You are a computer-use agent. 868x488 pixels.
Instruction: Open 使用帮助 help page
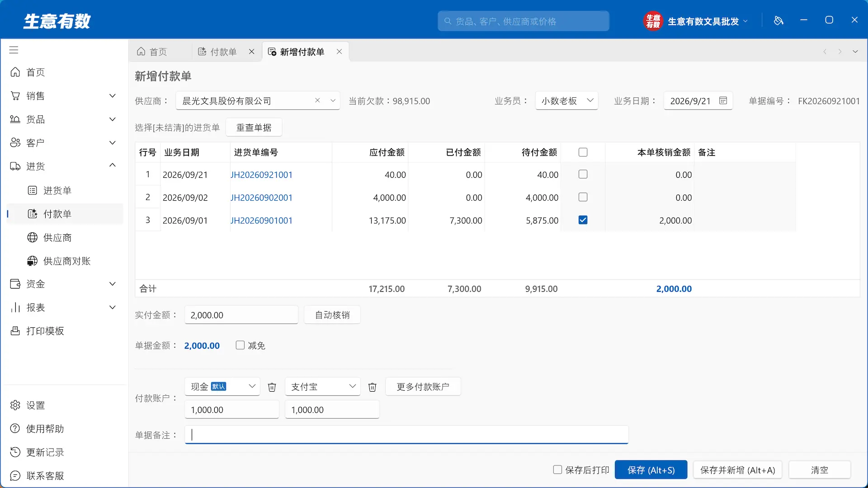click(x=63, y=429)
